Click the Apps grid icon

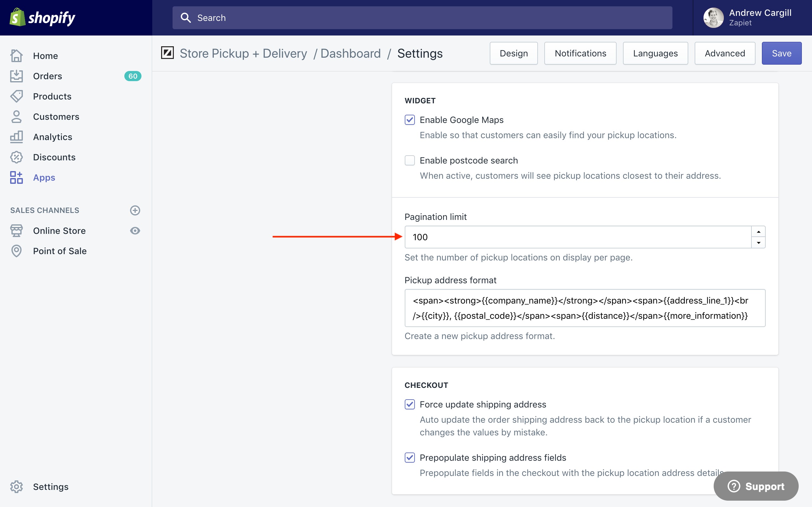click(16, 177)
